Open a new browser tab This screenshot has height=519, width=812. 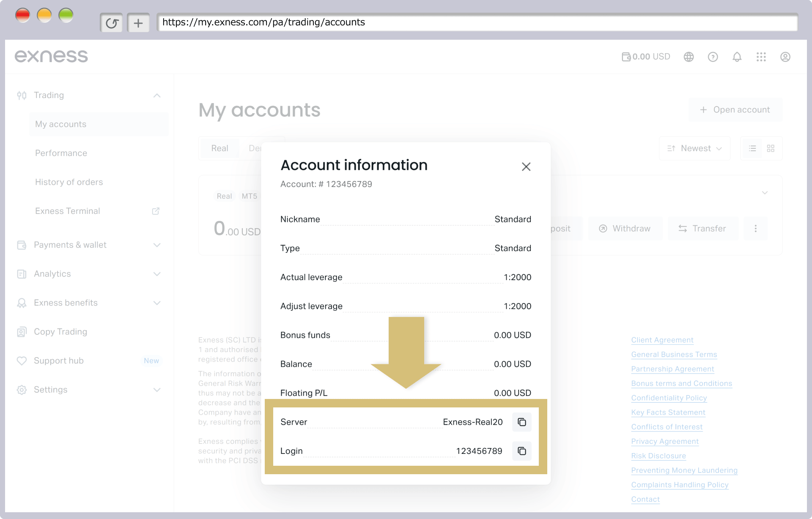click(x=138, y=23)
